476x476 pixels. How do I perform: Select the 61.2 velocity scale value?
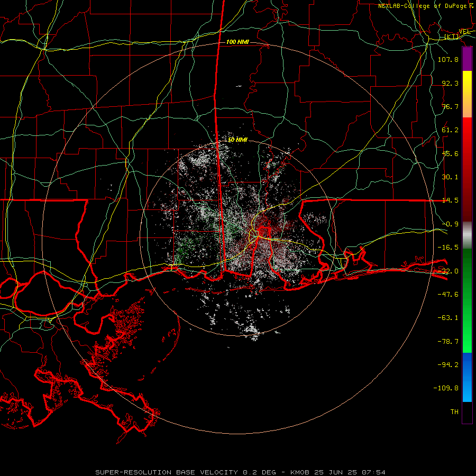tap(450, 130)
